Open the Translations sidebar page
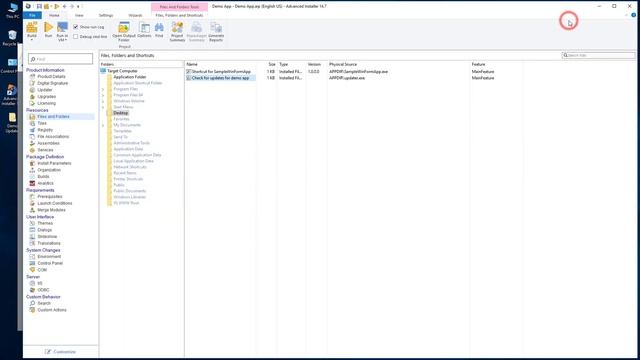The height and width of the screenshot is (360, 640). pyautogui.click(x=49, y=243)
